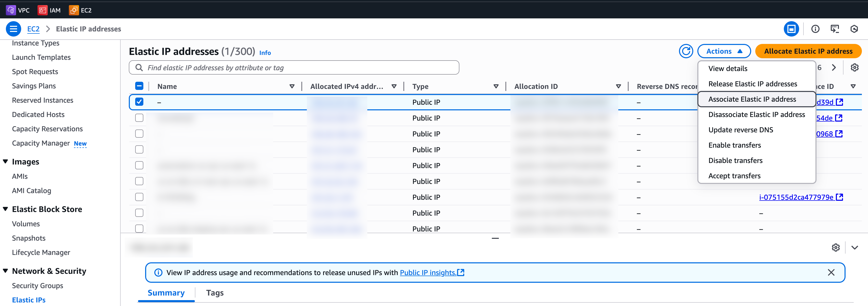The width and height of the screenshot is (868, 306).
Task: Toggle the select-all checkbox in table header
Action: click(139, 86)
